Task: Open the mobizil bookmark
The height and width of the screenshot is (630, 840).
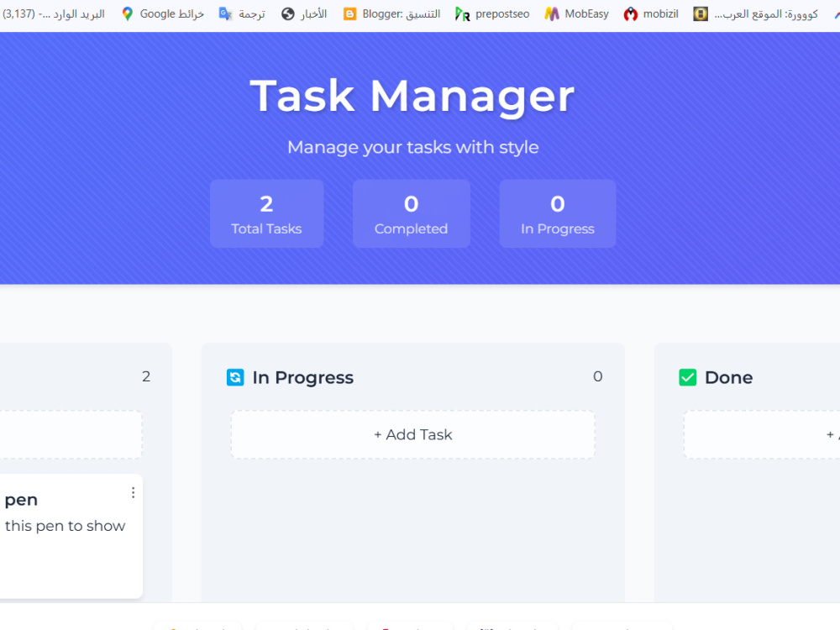Action: 651,14
